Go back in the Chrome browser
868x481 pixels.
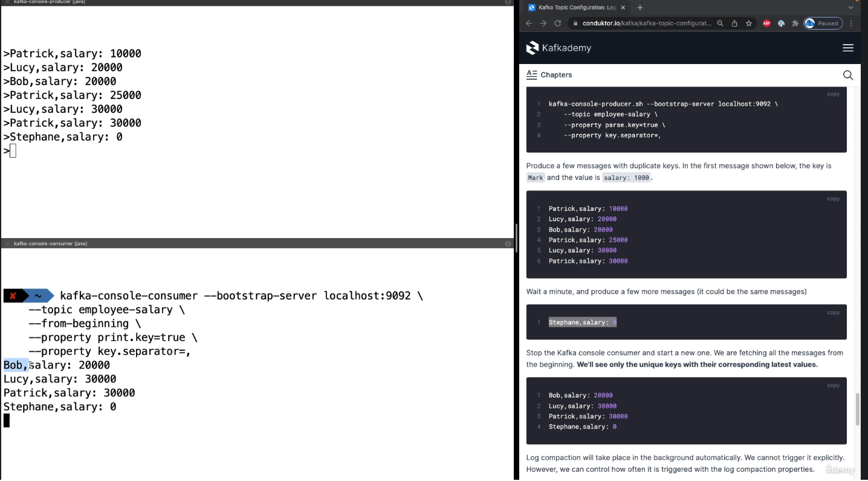529,24
